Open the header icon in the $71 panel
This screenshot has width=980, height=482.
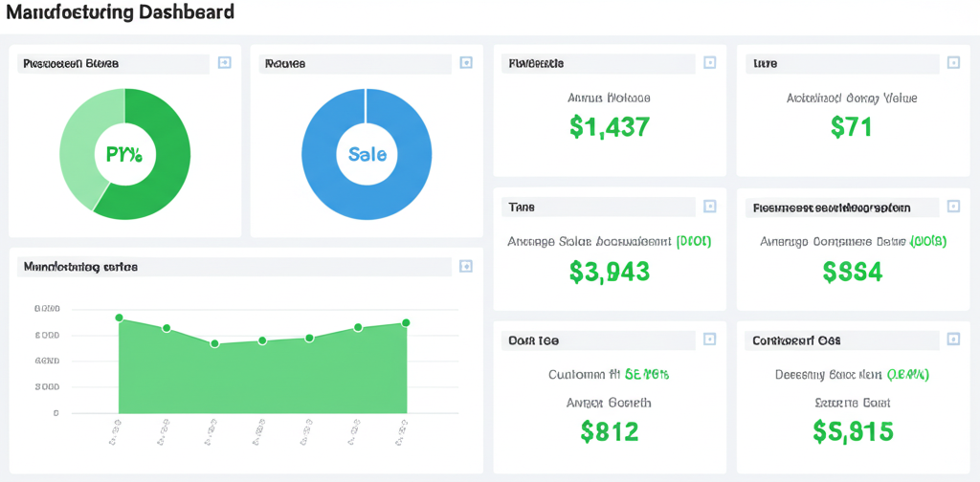(x=952, y=63)
